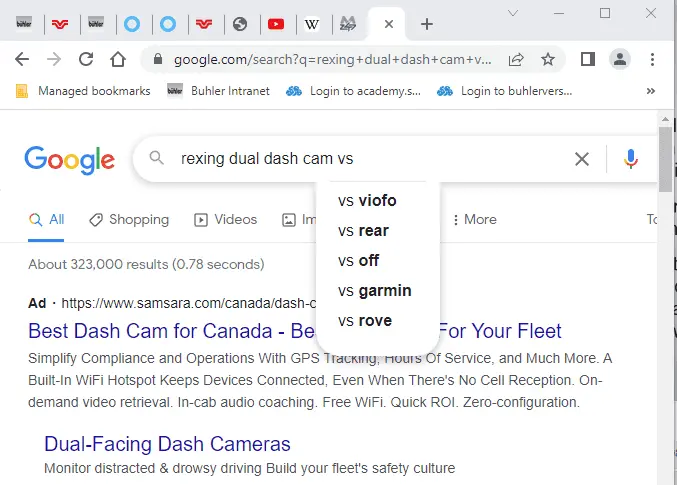The height and width of the screenshot is (485, 677).
Task: Start voice search with the microphone
Action: click(630, 159)
